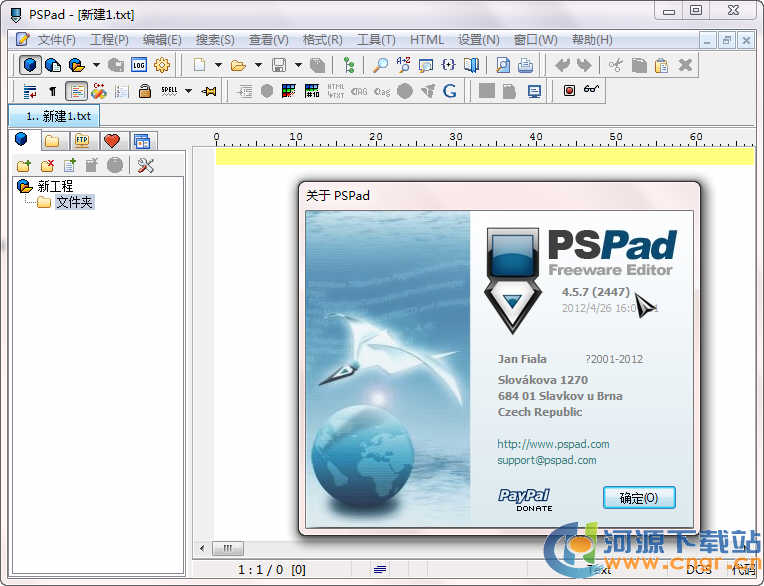764x586 pixels.
Task: Open the save dropdown arrow
Action: click(298, 65)
